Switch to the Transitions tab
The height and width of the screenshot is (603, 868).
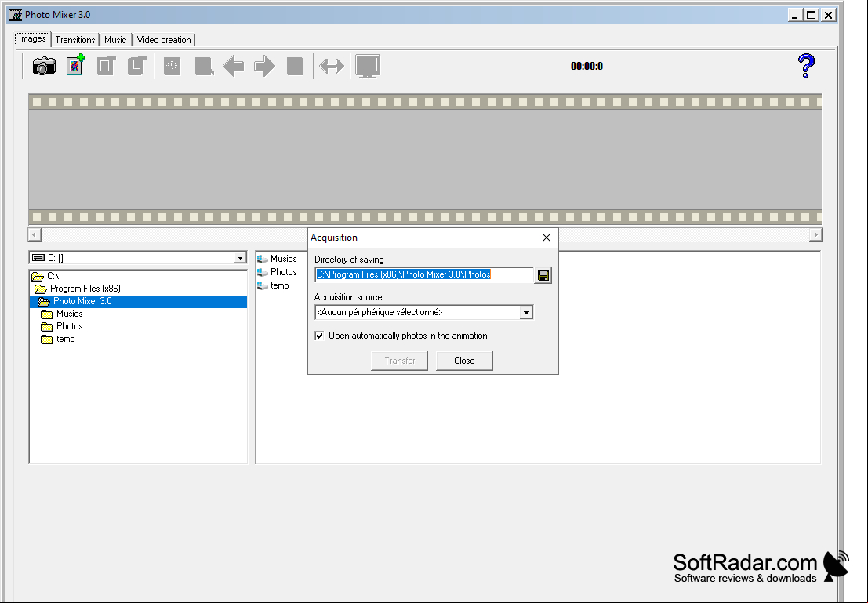click(74, 40)
